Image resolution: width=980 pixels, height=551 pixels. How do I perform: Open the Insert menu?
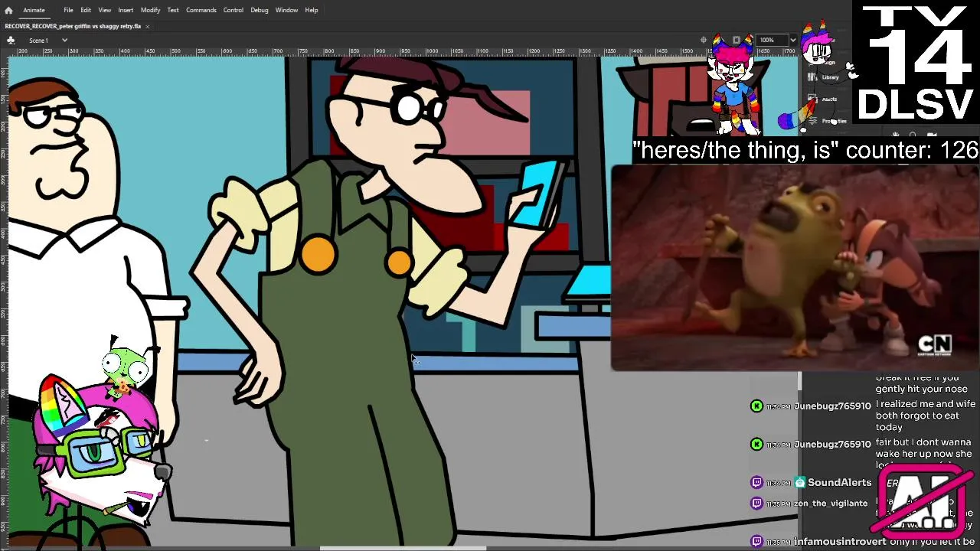click(x=126, y=10)
